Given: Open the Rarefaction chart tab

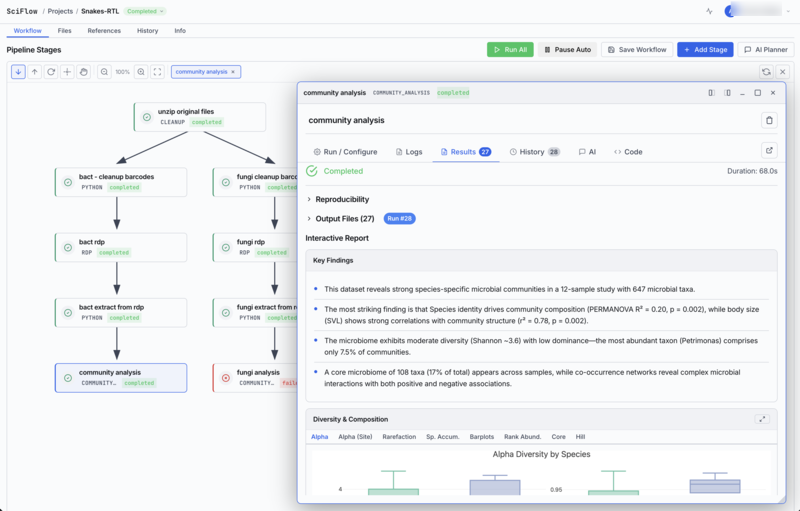Looking at the screenshot, I should tap(399, 437).
